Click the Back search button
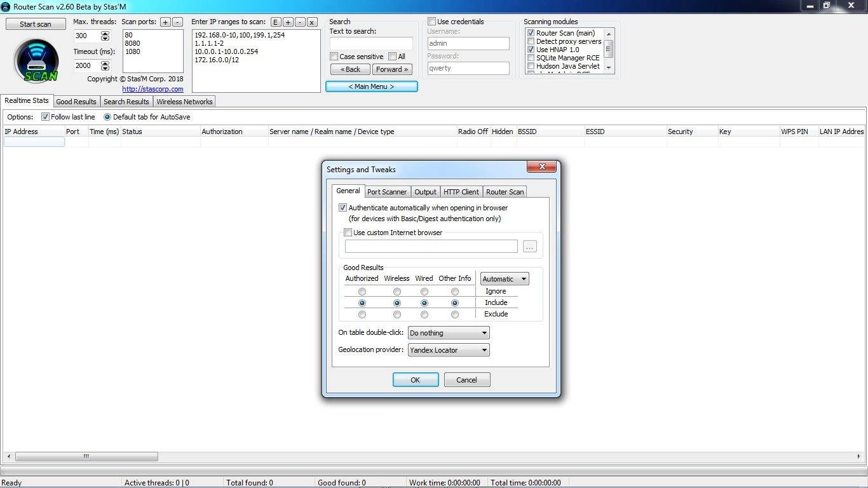The width and height of the screenshot is (868, 488). tap(350, 69)
